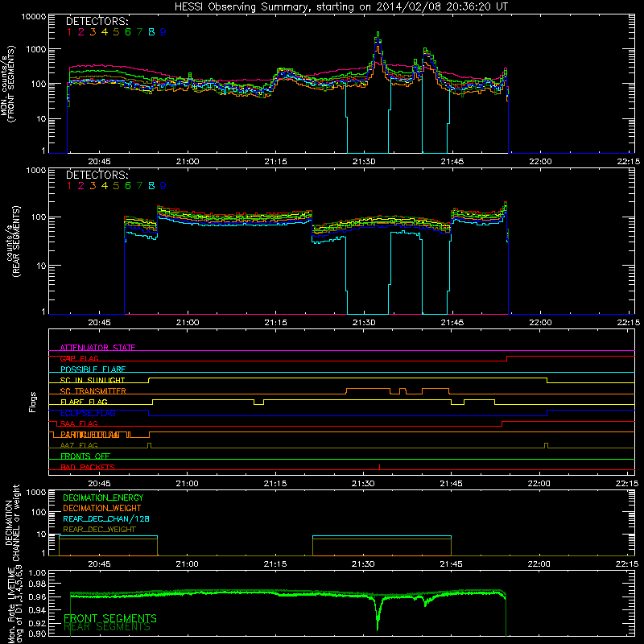The image size is (644, 644).
Task: Click the SC TRANSMITTER flag label
Action: [93, 391]
